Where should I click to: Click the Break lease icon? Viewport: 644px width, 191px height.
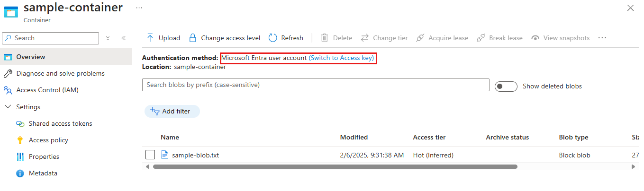click(481, 38)
